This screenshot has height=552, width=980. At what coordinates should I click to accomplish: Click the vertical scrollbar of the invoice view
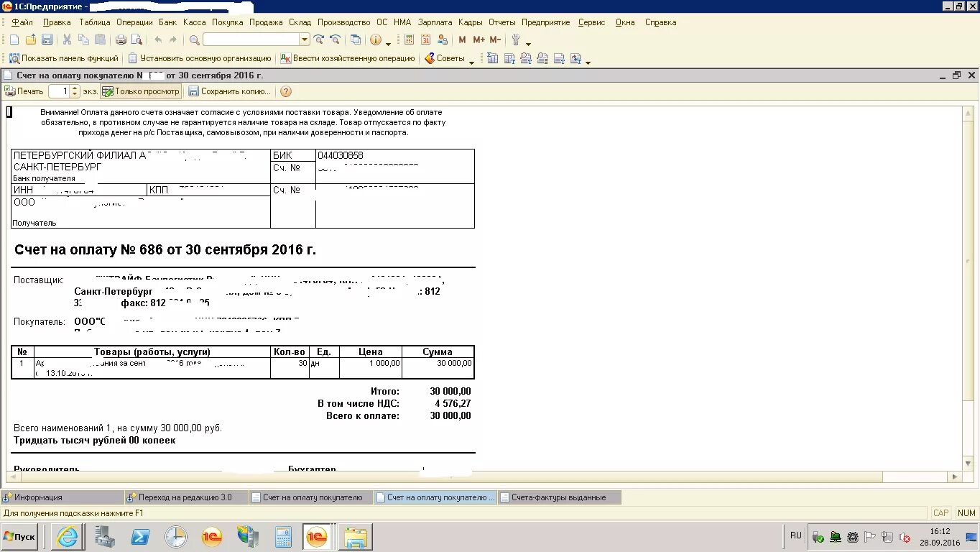969,287
